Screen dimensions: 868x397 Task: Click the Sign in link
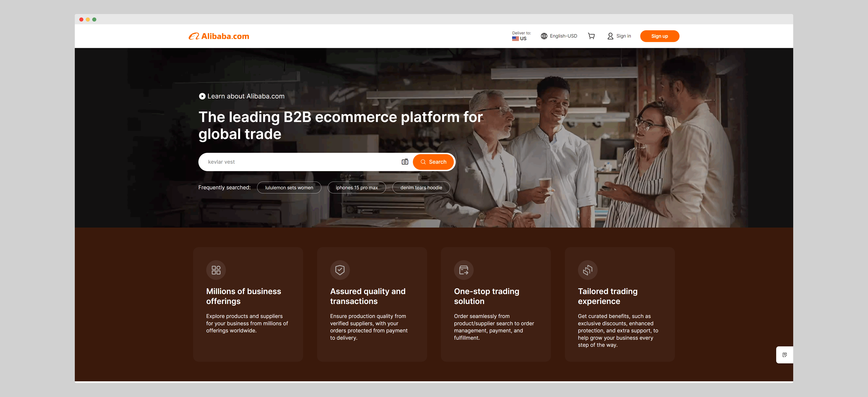click(x=623, y=36)
